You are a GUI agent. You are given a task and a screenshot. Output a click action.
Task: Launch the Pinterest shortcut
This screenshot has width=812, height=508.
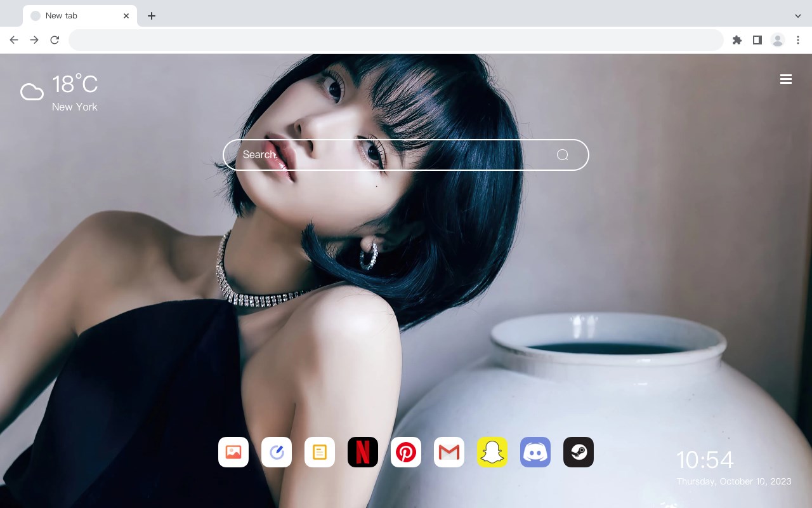point(406,452)
